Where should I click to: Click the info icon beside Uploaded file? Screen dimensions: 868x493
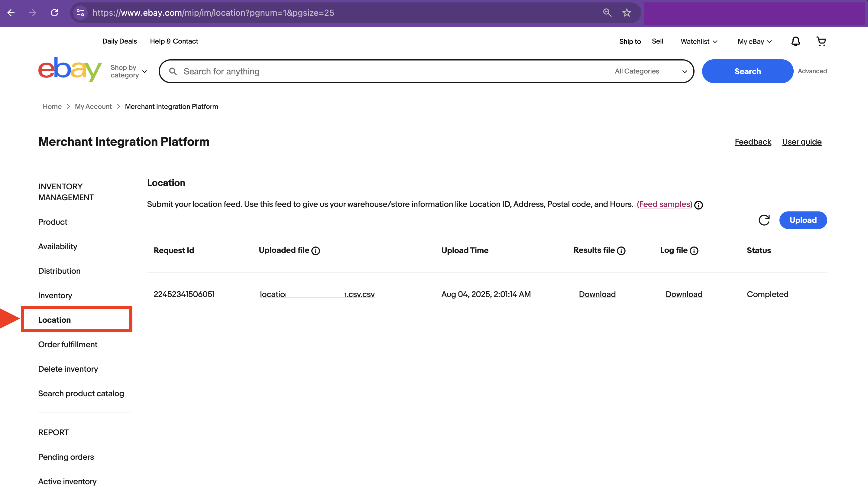[x=316, y=251]
